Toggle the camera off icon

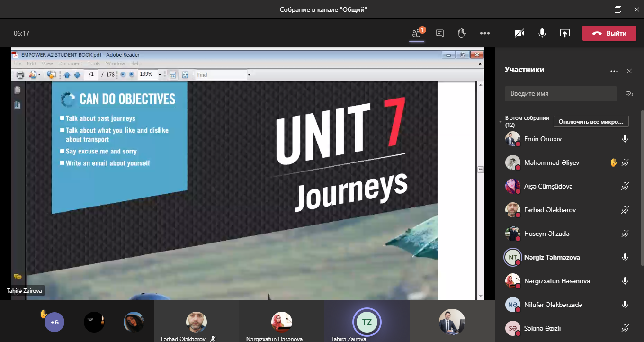click(x=519, y=33)
